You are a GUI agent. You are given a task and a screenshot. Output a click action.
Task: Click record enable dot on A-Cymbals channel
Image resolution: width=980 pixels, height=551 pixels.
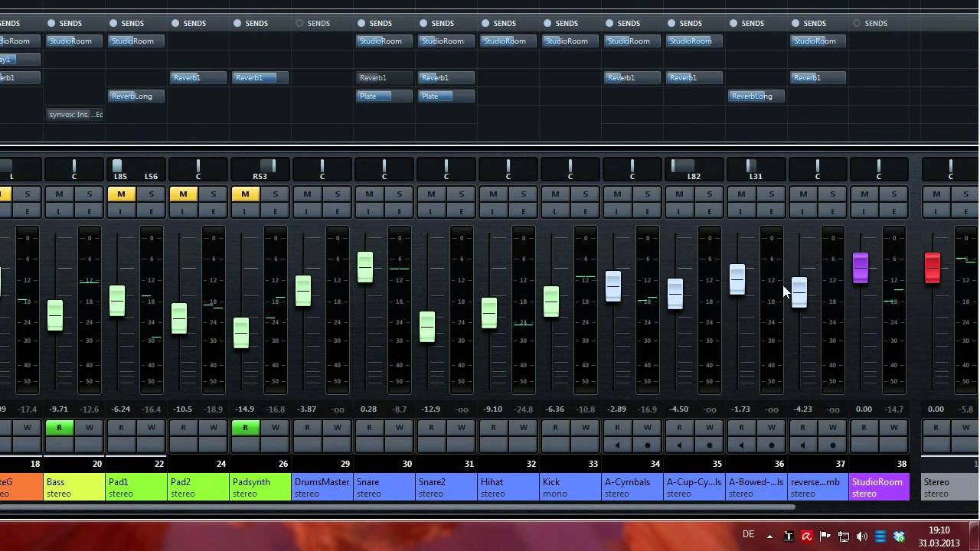click(648, 445)
